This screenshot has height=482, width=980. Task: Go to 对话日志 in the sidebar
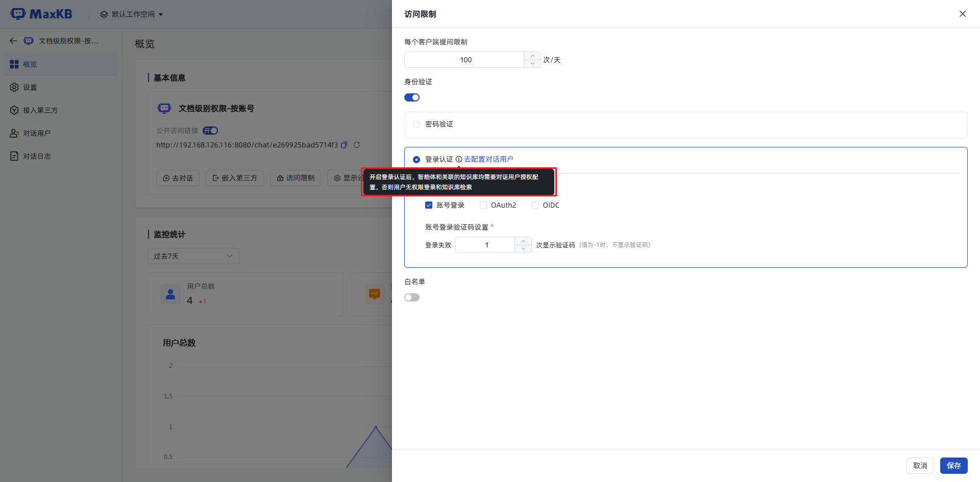tap(37, 156)
